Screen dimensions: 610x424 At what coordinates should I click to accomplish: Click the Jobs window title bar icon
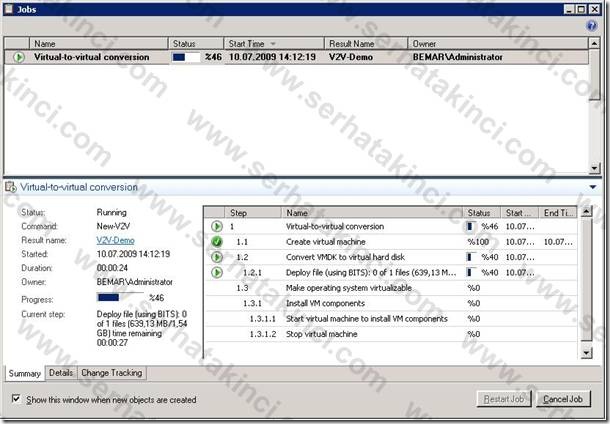click(9, 9)
